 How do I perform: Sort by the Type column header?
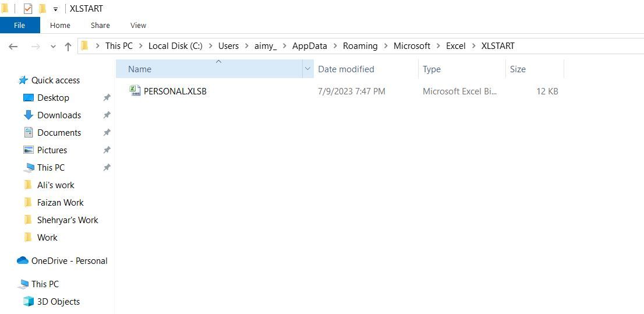coord(462,69)
